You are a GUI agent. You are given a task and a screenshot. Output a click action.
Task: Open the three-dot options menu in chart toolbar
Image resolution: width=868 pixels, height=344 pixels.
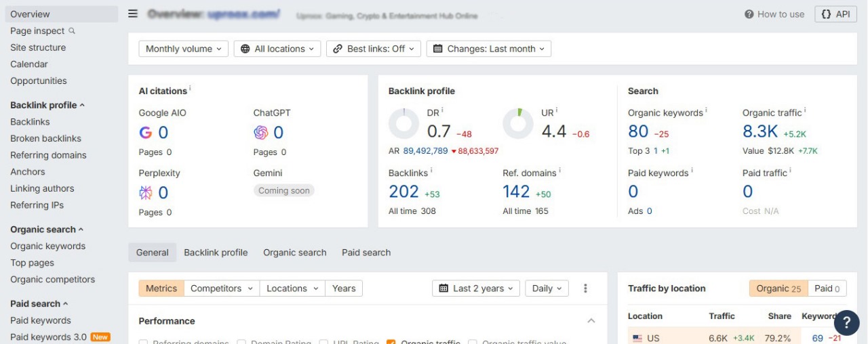pyautogui.click(x=586, y=288)
